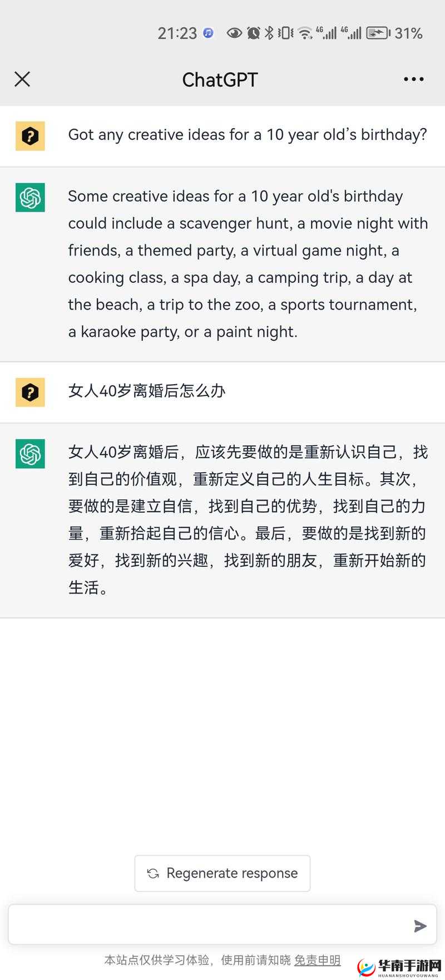Click the yellow question avatar of the birthday question

(30, 135)
